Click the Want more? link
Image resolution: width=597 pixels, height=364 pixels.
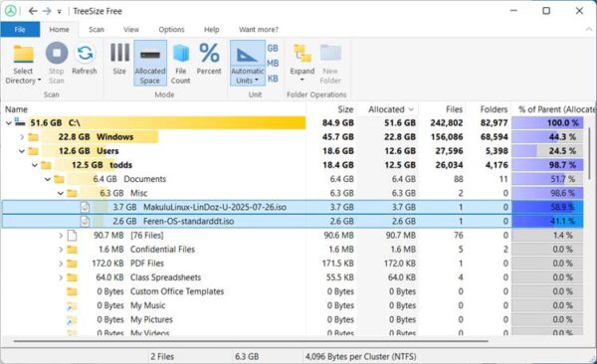(x=259, y=29)
